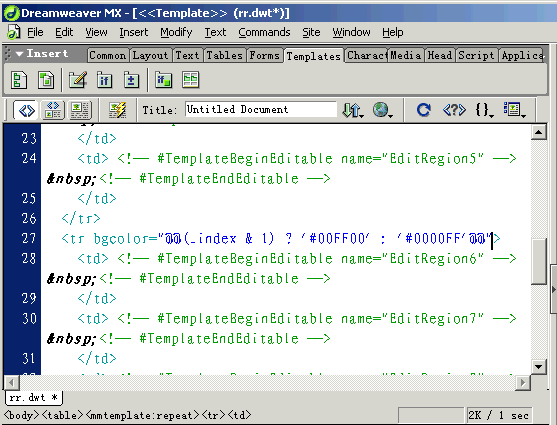Click the vertical scrollbar thumb
This screenshot has height=425, width=557.
click(x=539, y=262)
